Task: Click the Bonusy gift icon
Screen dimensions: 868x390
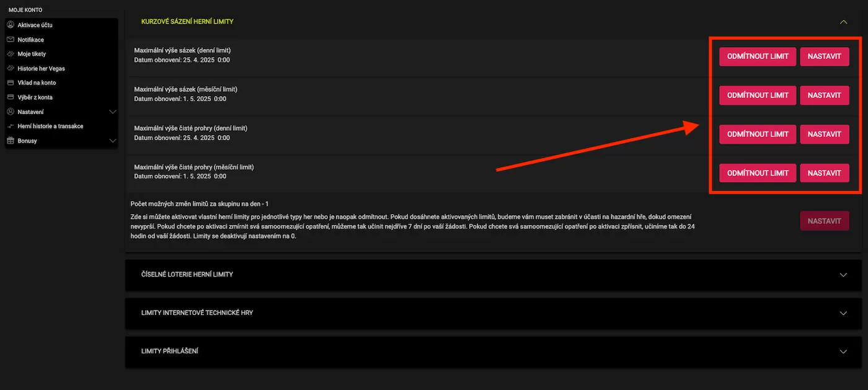Action: click(x=11, y=141)
